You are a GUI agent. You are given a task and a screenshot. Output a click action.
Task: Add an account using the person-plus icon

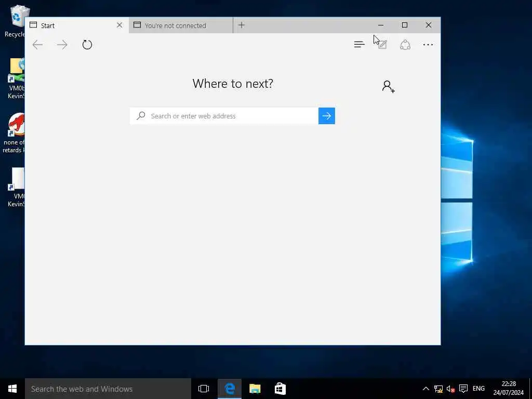pos(388,86)
